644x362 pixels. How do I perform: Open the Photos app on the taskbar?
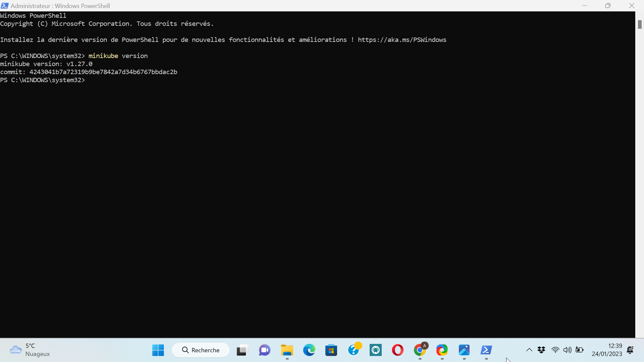pos(464,350)
